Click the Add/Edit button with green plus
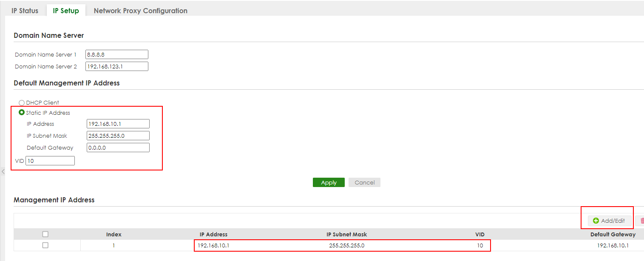Screen dimensions: 644x261 pyautogui.click(x=609, y=221)
